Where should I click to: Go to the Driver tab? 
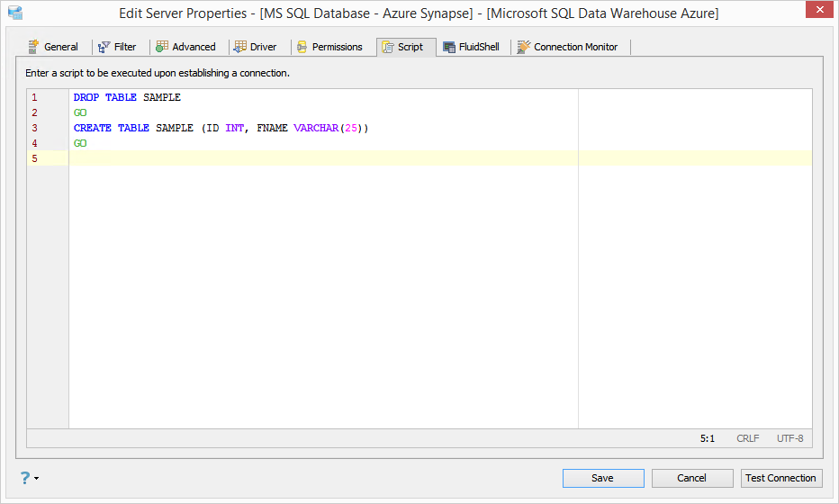click(257, 47)
